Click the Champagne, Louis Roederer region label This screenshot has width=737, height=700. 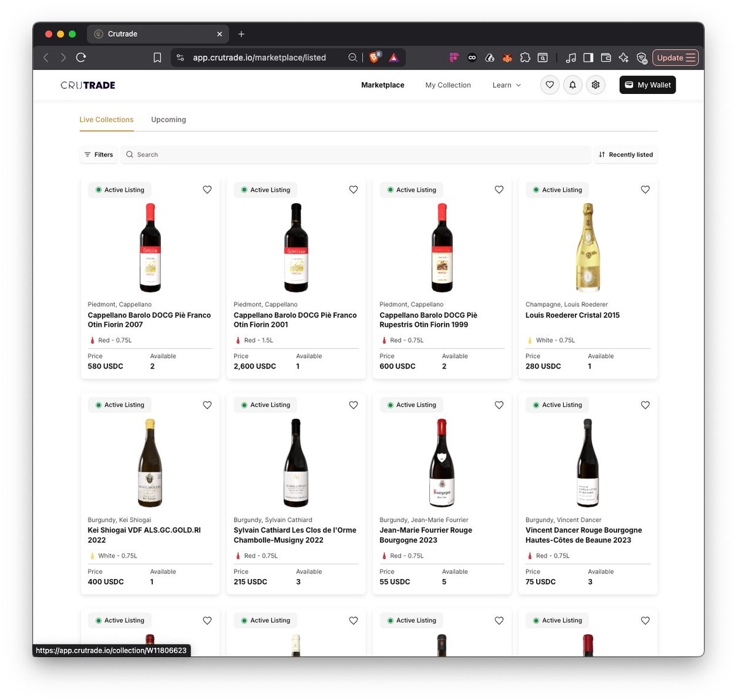pos(566,305)
